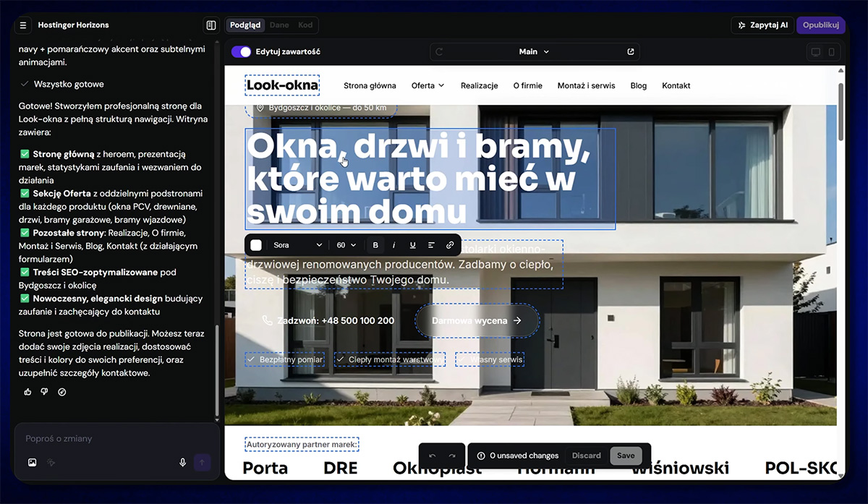Click the thumbs down feedback icon
Screen dimensions: 868x504
[44, 392]
